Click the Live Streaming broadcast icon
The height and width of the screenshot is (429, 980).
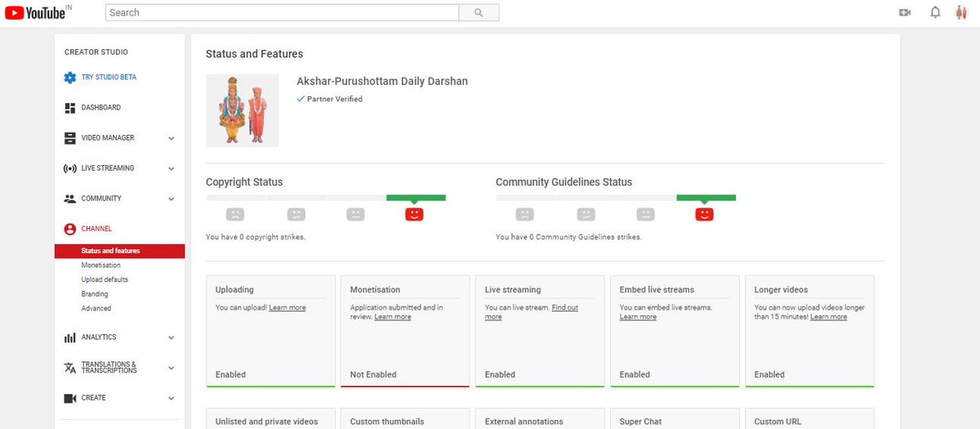tap(70, 168)
